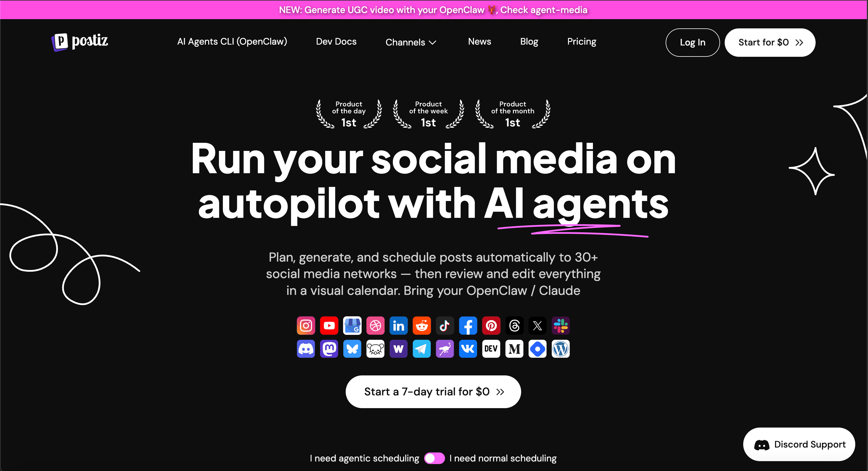This screenshot has height=471, width=868.
Task: Click the DEV community icon
Action: click(491, 348)
